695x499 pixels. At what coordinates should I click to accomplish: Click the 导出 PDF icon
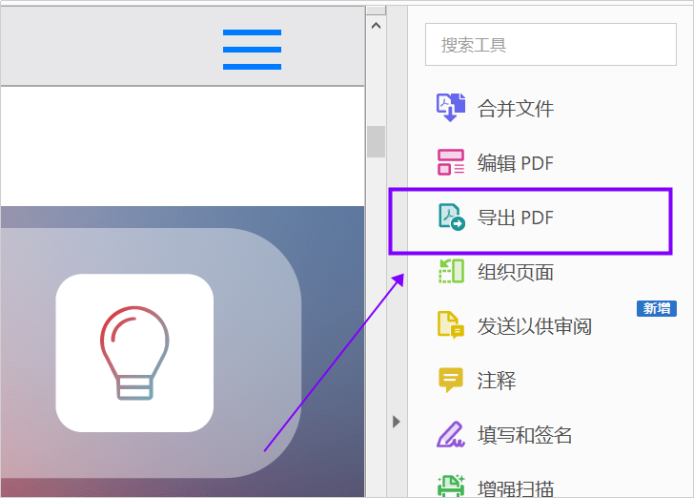pyautogui.click(x=451, y=217)
